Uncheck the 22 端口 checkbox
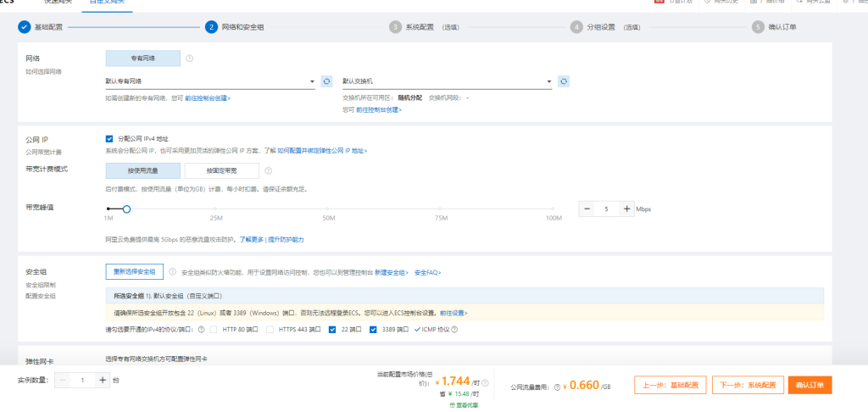This screenshot has width=868, height=412. click(x=332, y=330)
